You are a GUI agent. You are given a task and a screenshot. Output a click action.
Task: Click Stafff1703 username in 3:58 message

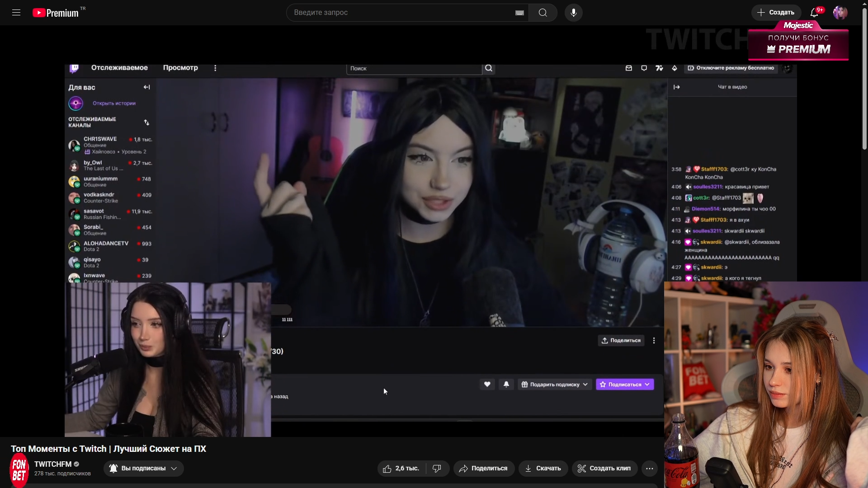coord(714,169)
